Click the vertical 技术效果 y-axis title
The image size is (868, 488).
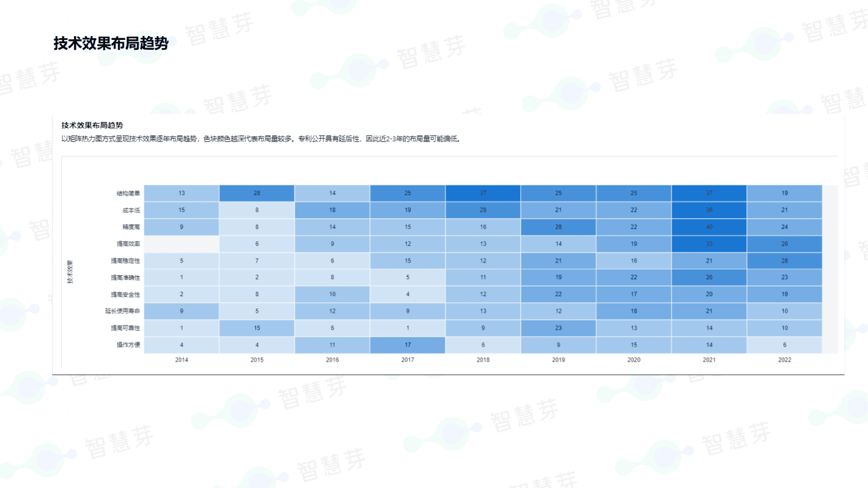[70, 272]
